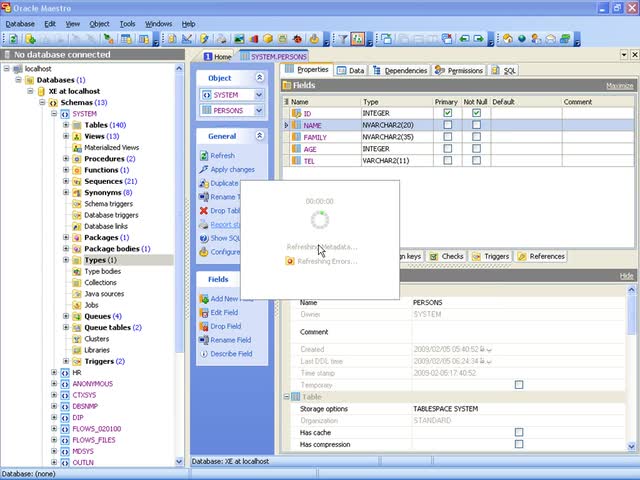Select the Sequences (21) tree item
Screen dimensions: 640x480
coord(111,181)
